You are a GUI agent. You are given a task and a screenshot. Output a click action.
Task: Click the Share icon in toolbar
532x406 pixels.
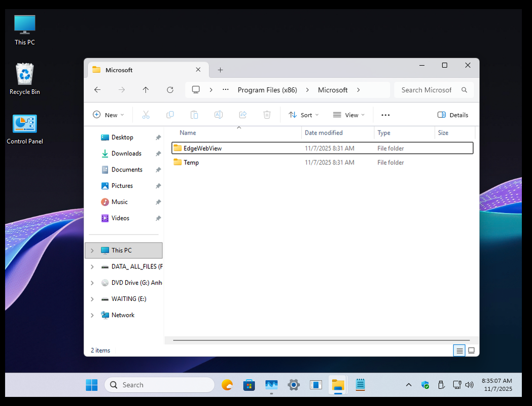[242, 115]
